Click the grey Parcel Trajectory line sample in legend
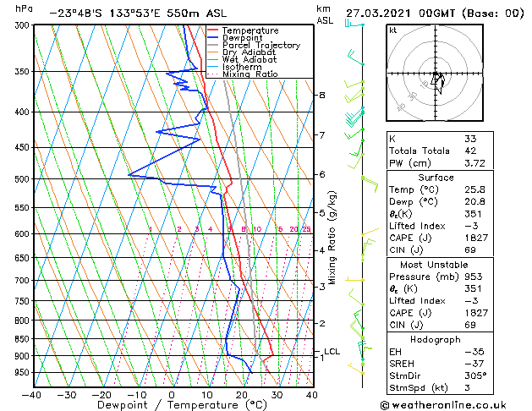Screen dimensions: 532x411 212,45
